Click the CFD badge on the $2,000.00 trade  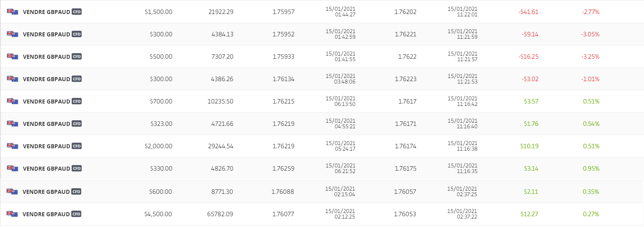point(77,146)
